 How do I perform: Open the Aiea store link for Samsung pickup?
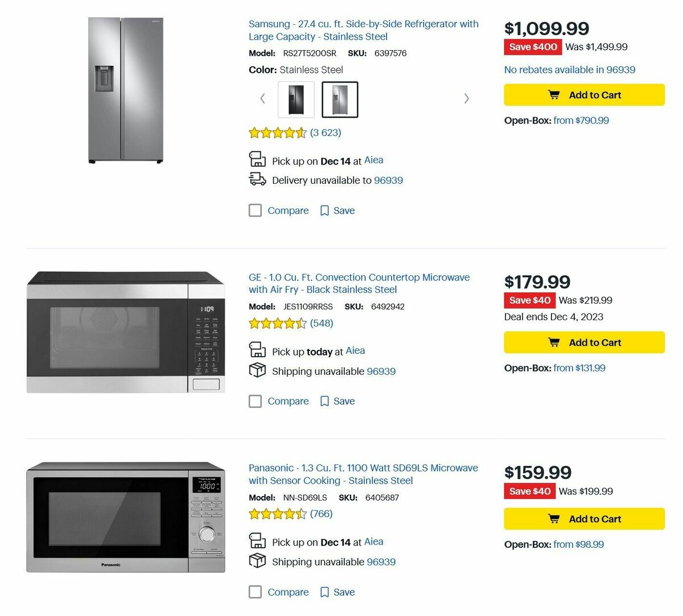(374, 160)
